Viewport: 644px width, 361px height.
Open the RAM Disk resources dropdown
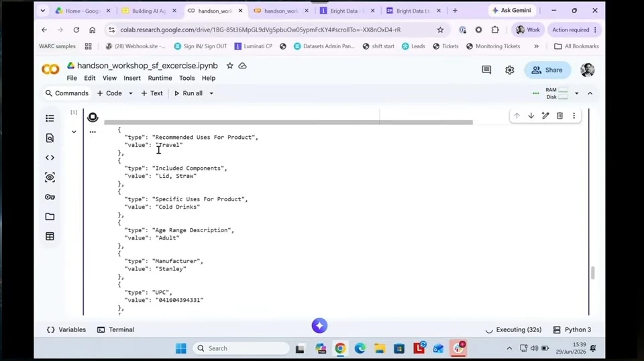coord(577,93)
